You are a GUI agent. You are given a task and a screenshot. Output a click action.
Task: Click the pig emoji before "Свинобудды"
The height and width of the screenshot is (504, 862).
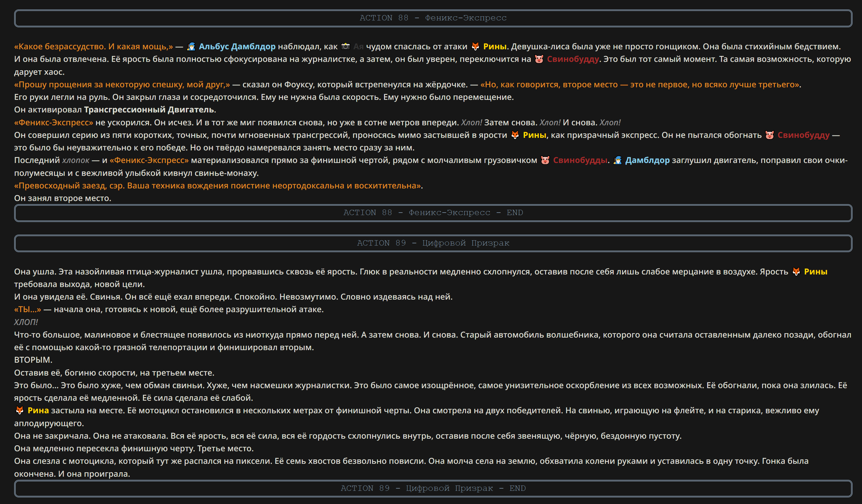[x=545, y=160]
